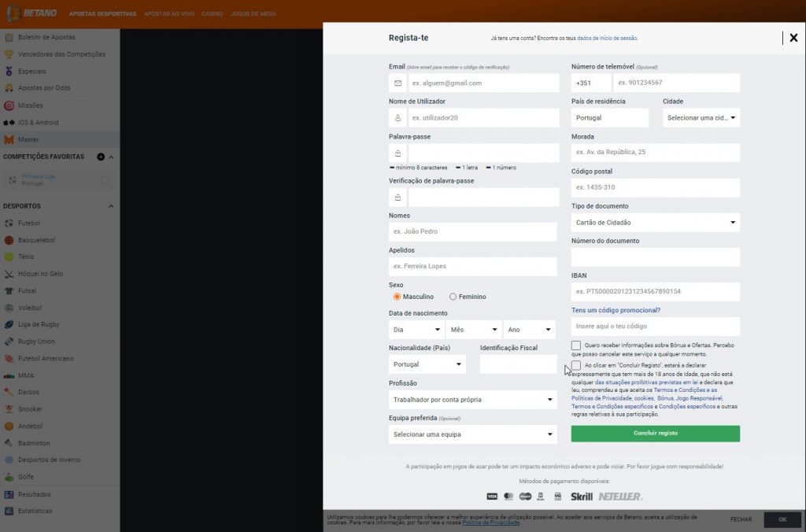
Task: Select the Feminino radio button
Action: click(x=453, y=297)
